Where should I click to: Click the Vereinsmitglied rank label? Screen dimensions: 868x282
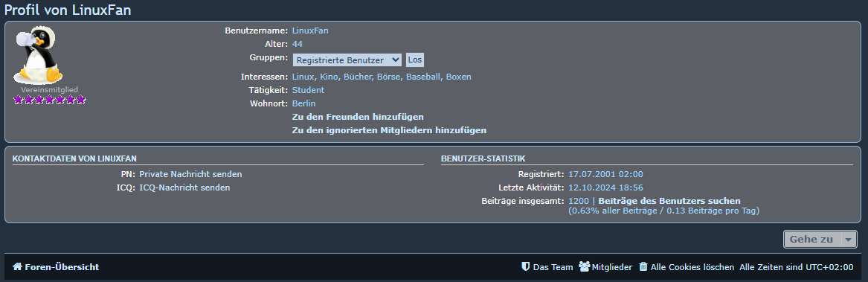(49, 89)
